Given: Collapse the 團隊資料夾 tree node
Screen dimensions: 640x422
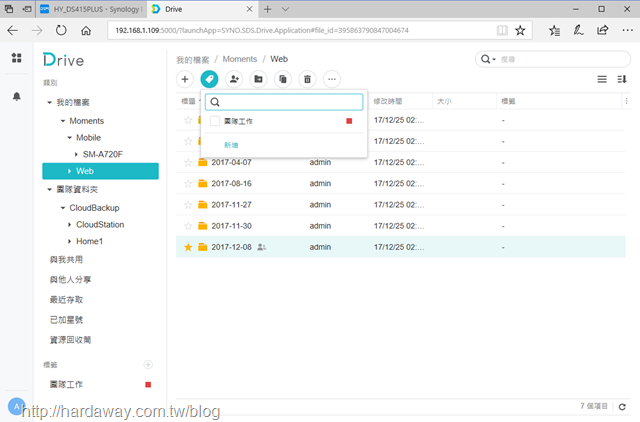Looking at the screenshot, I should [x=49, y=189].
